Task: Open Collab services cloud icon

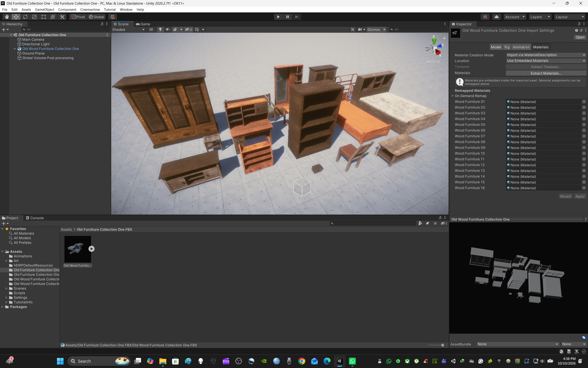Action: [x=497, y=17]
